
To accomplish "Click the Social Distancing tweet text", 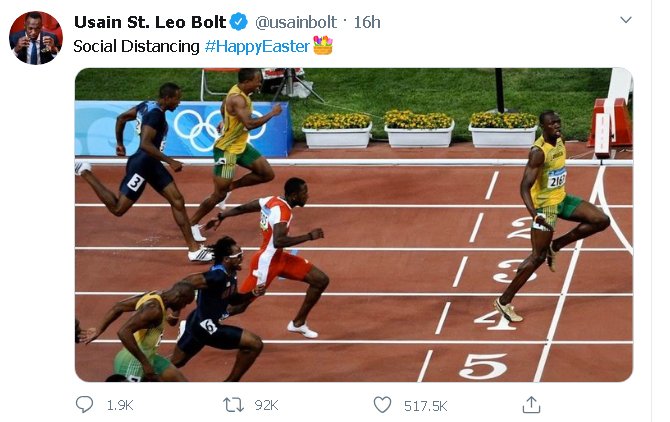I will [x=136, y=47].
